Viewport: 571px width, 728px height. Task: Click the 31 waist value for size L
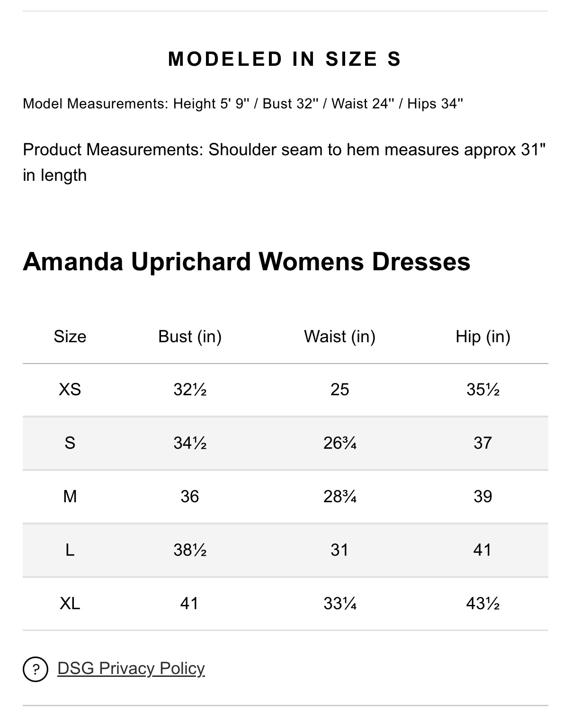(340, 550)
